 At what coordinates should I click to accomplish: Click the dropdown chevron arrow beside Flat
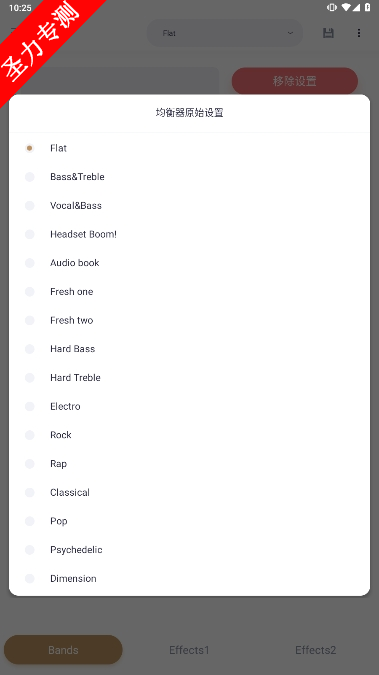(290, 33)
